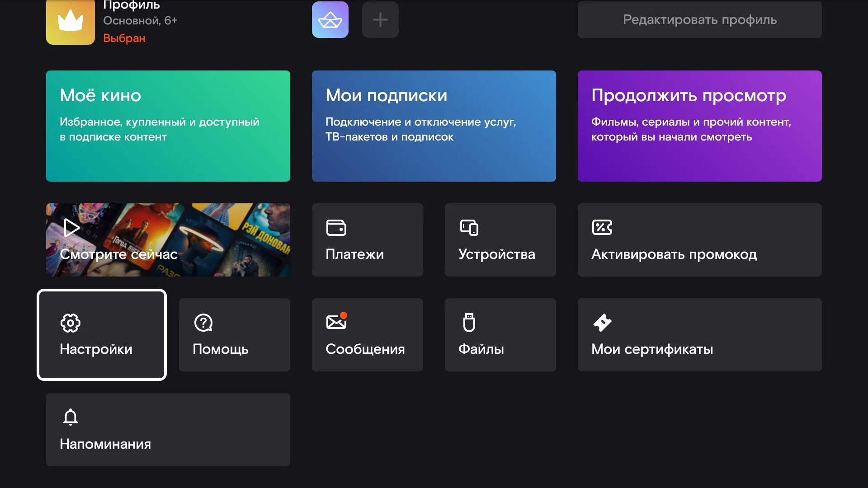Click the certificate ticket icon
This screenshot has height=488, width=868.
pyautogui.click(x=602, y=323)
